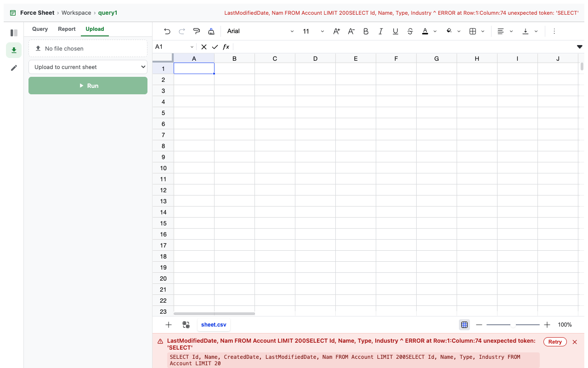This screenshot has height=368, width=588.
Task: Click the query1 breadcrumb
Action: pyautogui.click(x=107, y=13)
